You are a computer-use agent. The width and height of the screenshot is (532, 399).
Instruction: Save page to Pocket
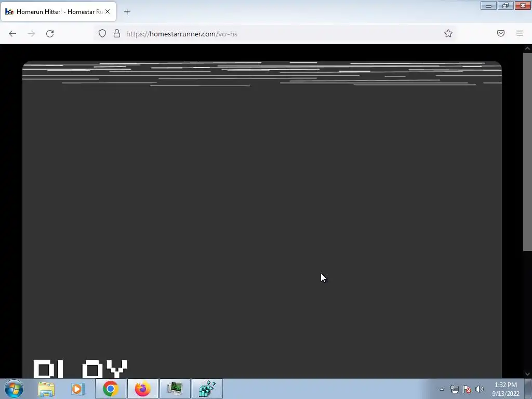click(x=501, y=33)
